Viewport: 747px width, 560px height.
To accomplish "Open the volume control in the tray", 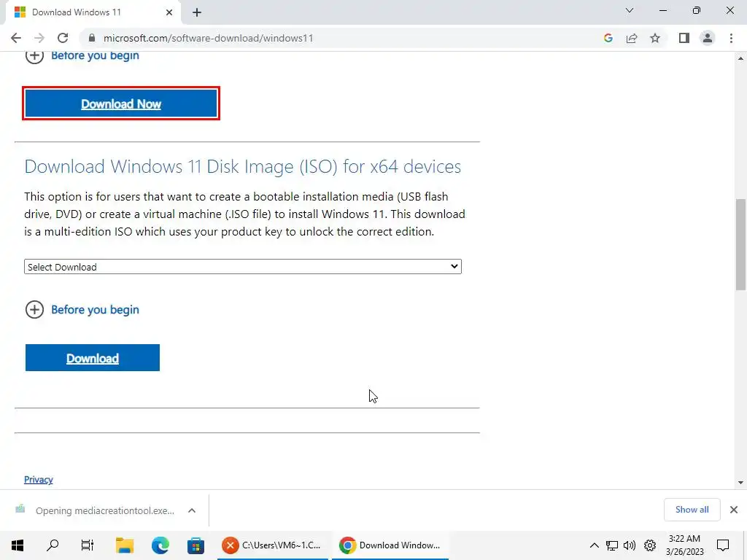I will click(x=630, y=545).
